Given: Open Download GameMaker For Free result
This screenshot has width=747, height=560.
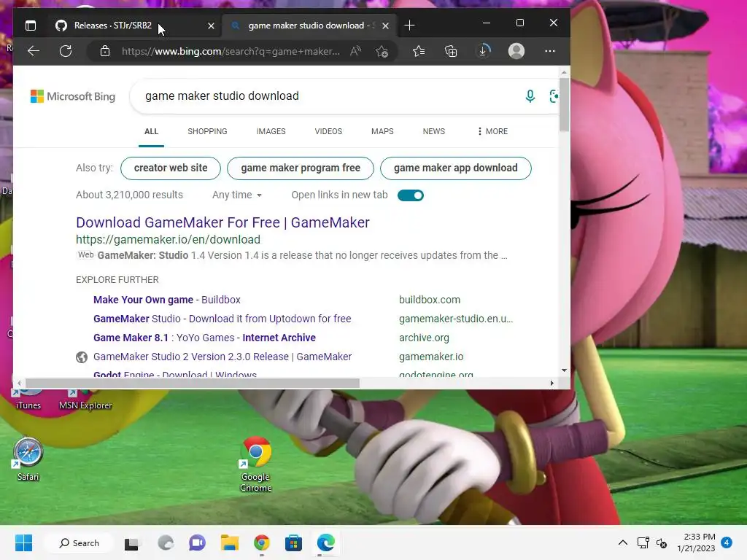Looking at the screenshot, I should coord(222,222).
